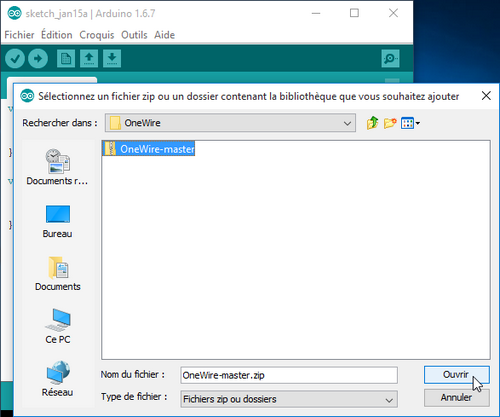Click the Upload arrow button in Arduino toolbar
The image size is (500, 417).
coord(38,59)
